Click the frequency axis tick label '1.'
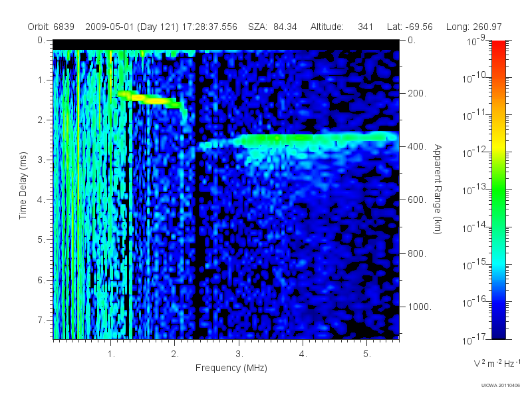532x399 pixels. click(x=111, y=354)
